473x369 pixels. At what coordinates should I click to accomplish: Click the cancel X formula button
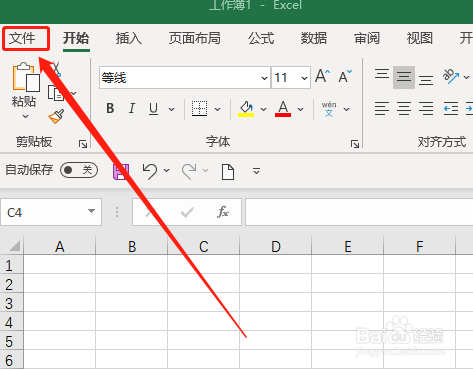tap(150, 212)
